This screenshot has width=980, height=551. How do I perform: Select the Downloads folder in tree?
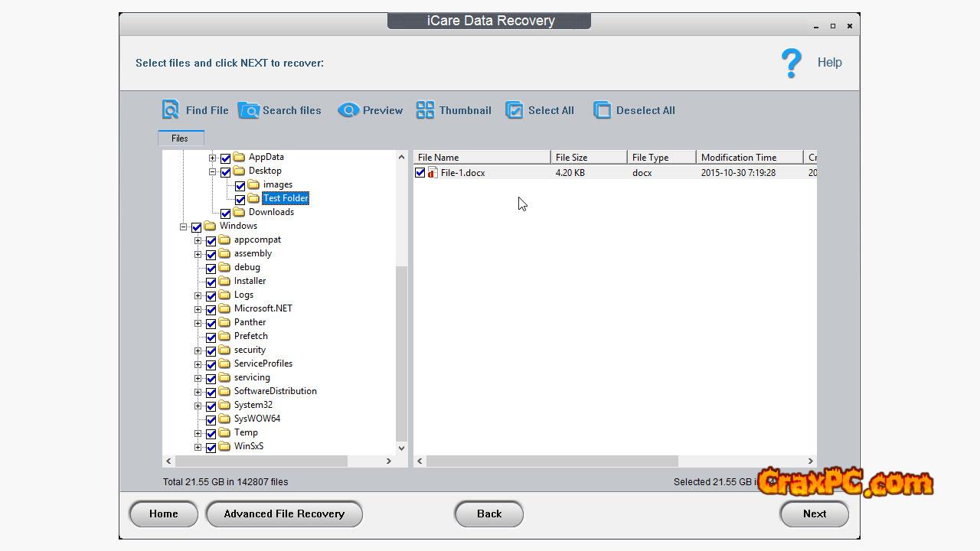271,212
